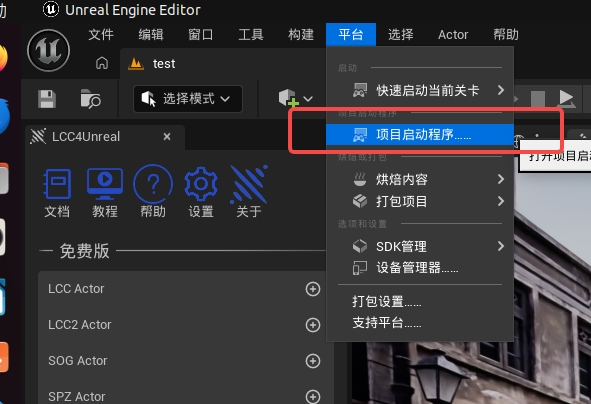Click the stop button in the toolbar
The height and width of the screenshot is (404, 591).
click(x=538, y=99)
